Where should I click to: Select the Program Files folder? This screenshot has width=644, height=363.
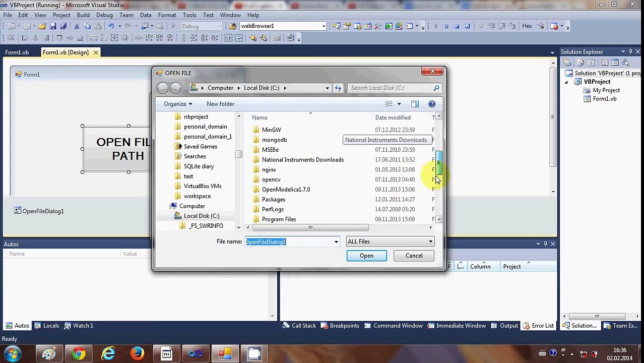[279, 219]
